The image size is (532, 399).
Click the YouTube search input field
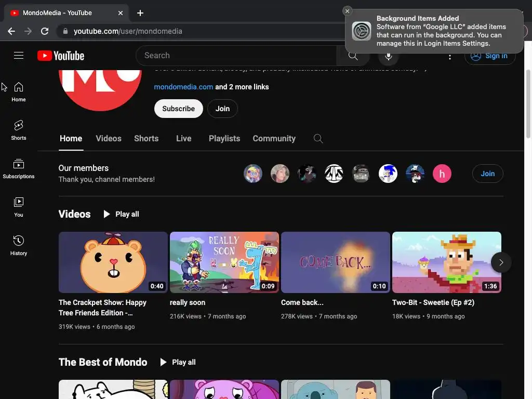click(236, 56)
